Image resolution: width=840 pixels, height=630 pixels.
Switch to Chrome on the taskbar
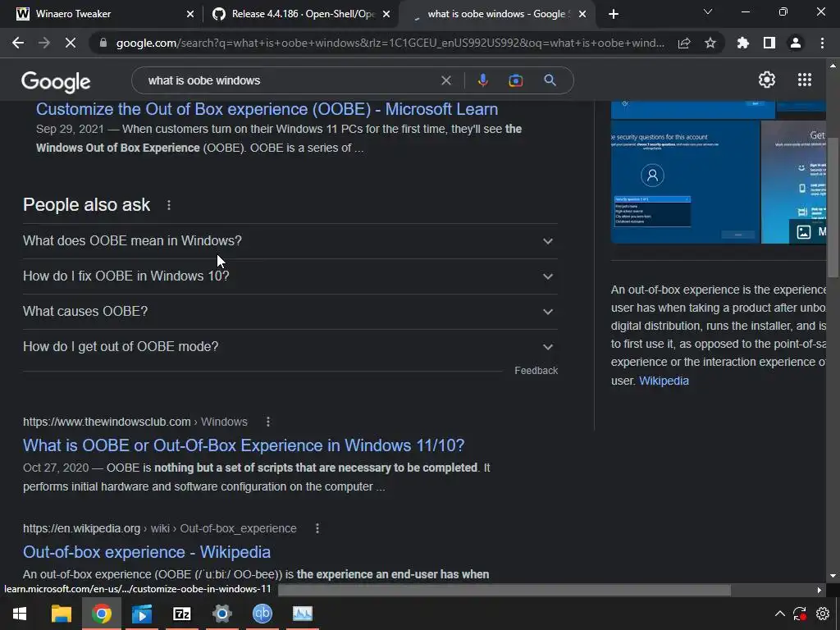pos(101,614)
